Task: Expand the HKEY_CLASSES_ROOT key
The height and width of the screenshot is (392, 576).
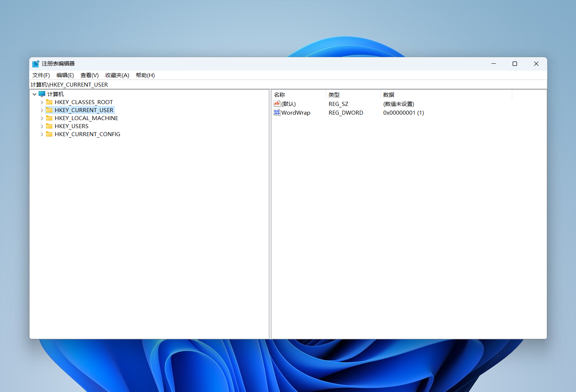Action: pos(42,102)
